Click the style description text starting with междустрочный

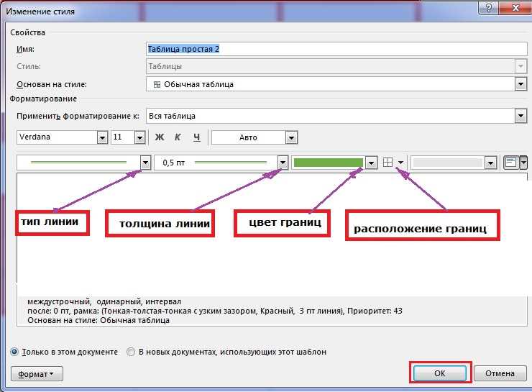104,301
